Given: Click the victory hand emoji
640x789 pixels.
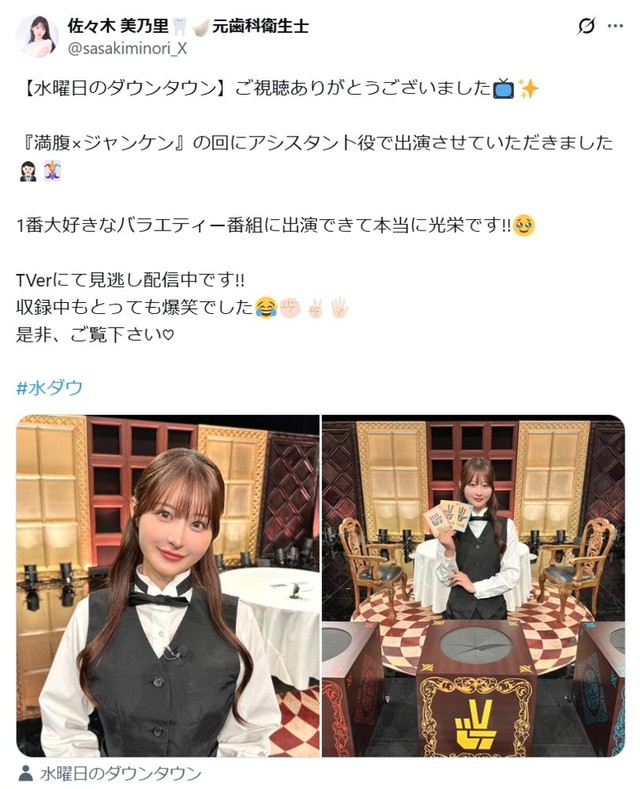Looking at the screenshot, I should (315, 306).
